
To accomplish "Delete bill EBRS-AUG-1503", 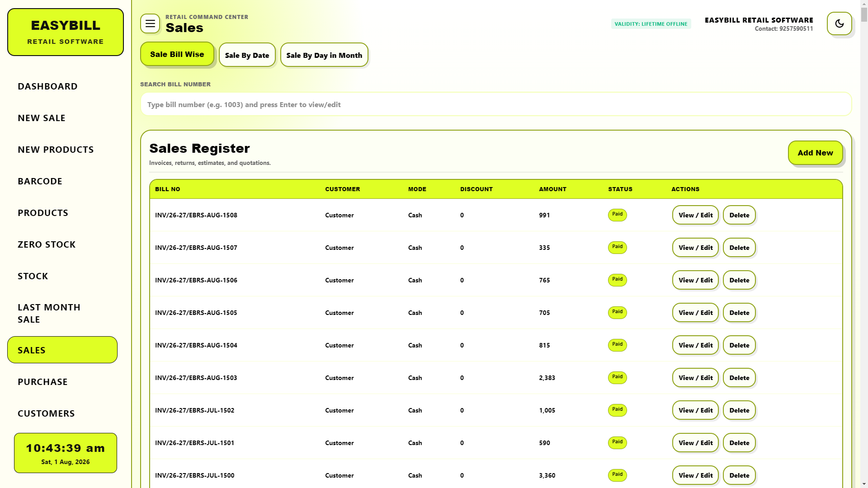I will coord(739,378).
